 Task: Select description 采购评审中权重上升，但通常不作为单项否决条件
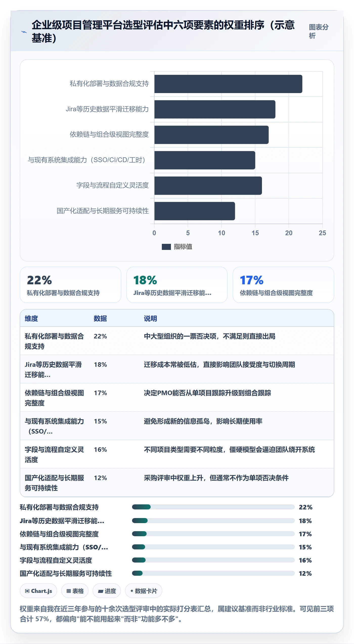(x=216, y=478)
